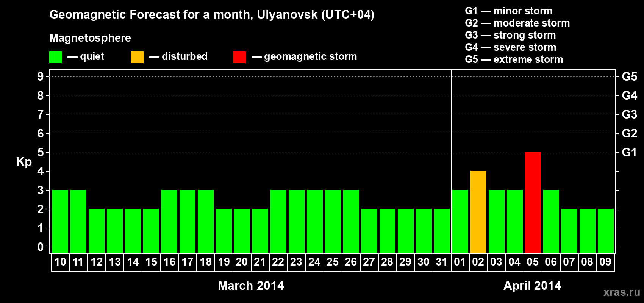The width and height of the screenshot is (644, 303).
Task: Click 'G1 — minor storm' legend line
Action: 509,11
